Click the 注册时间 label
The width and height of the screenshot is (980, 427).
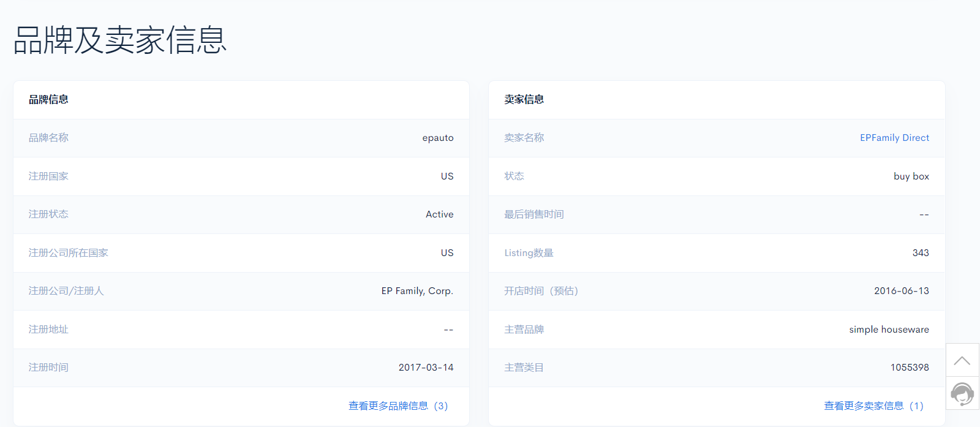pos(48,368)
